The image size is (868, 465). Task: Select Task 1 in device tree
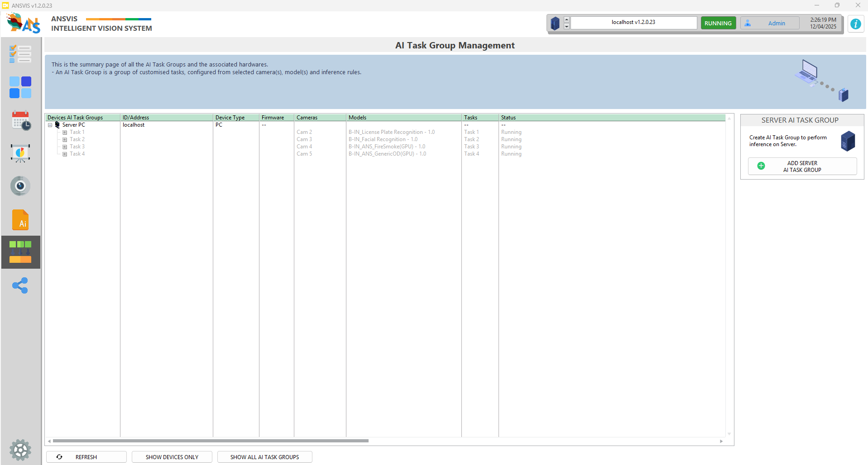77,132
